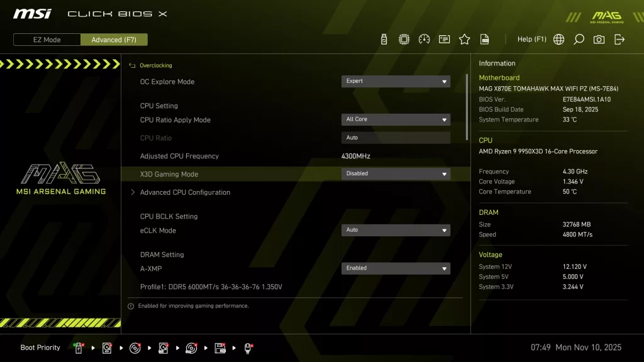Open the CPU Ratio Apply Mode dropdown
644x362 pixels.
395,119
